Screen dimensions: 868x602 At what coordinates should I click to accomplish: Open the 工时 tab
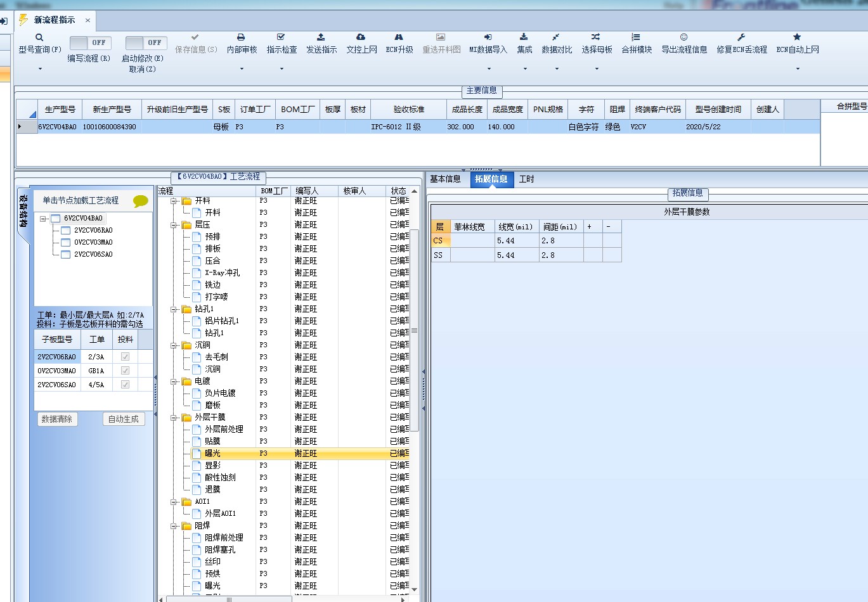527,179
